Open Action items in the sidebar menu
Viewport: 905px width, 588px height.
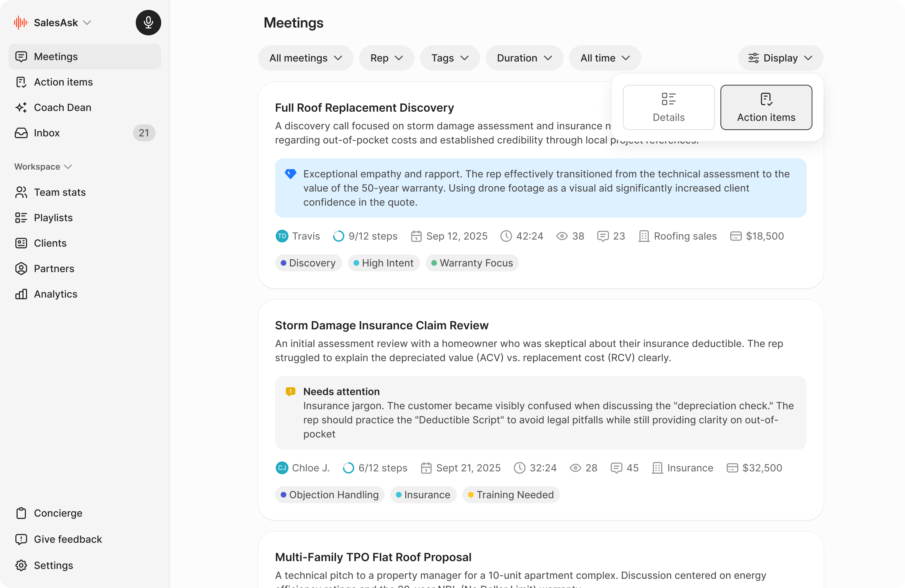pyautogui.click(x=63, y=82)
